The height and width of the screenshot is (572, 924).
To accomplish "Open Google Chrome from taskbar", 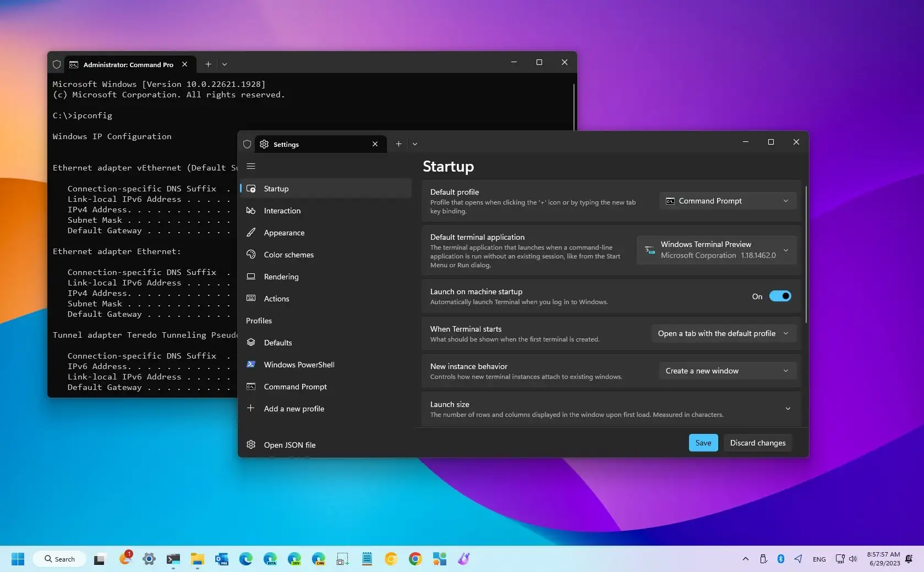I will [x=415, y=559].
